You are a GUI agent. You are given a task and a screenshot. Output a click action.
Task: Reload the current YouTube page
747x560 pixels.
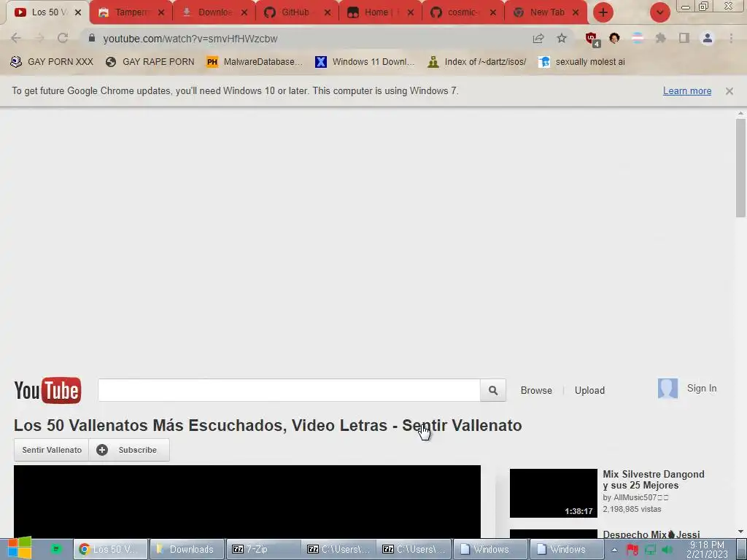[63, 38]
